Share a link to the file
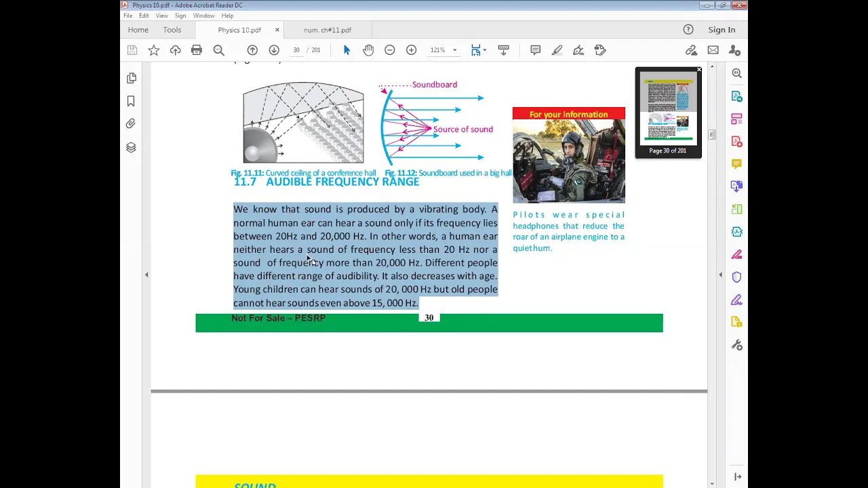The width and height of the screenshot is (868, 488). (691, 50)
